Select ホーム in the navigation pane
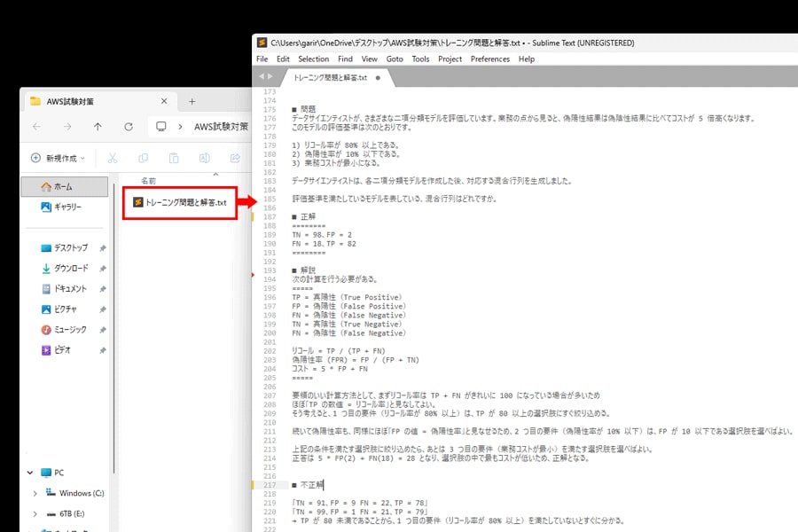This screenshot has width=798, height=532. click(65, 187)
